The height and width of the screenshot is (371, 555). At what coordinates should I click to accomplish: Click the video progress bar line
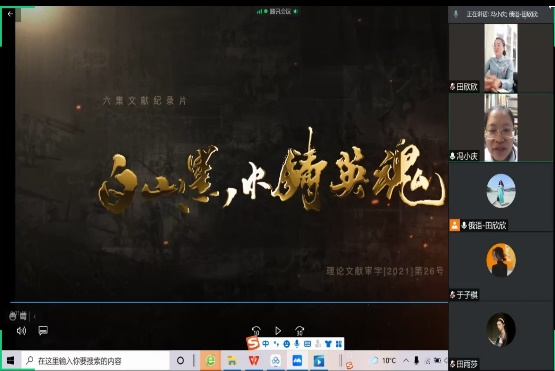[229, 302]
